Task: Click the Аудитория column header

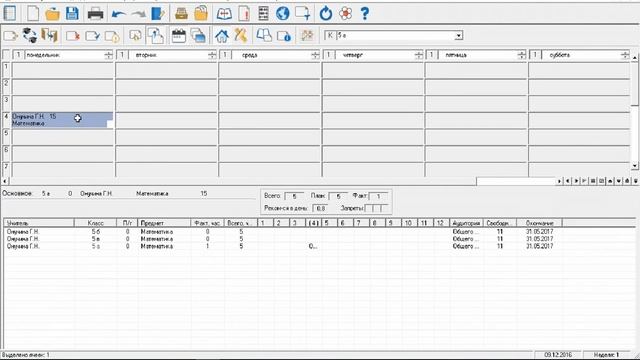Action: click(x=466, y=223)
